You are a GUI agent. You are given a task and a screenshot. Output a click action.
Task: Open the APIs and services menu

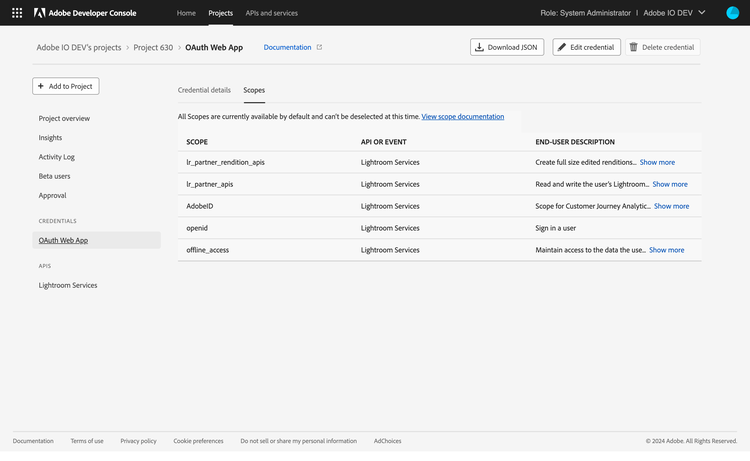[x=272, y=13]
